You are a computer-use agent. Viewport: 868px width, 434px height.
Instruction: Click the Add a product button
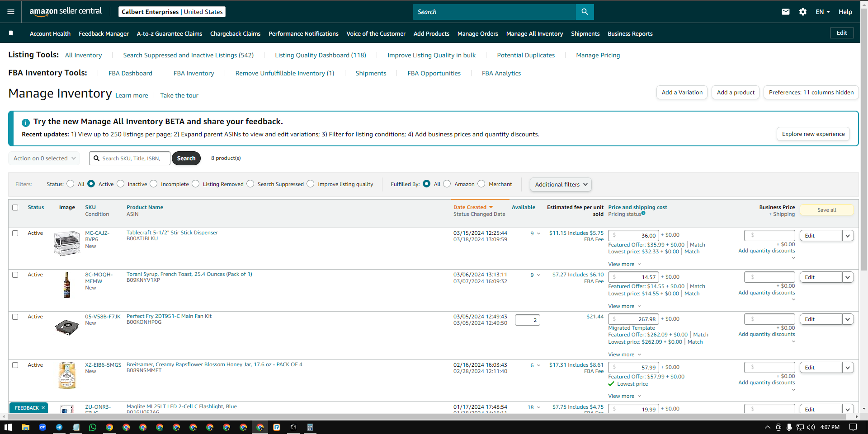point(736,93)
